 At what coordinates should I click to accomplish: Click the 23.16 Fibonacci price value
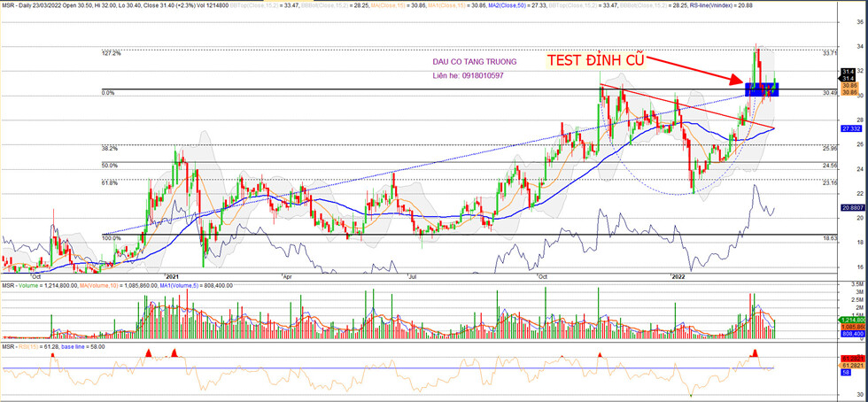click(830, 182)
